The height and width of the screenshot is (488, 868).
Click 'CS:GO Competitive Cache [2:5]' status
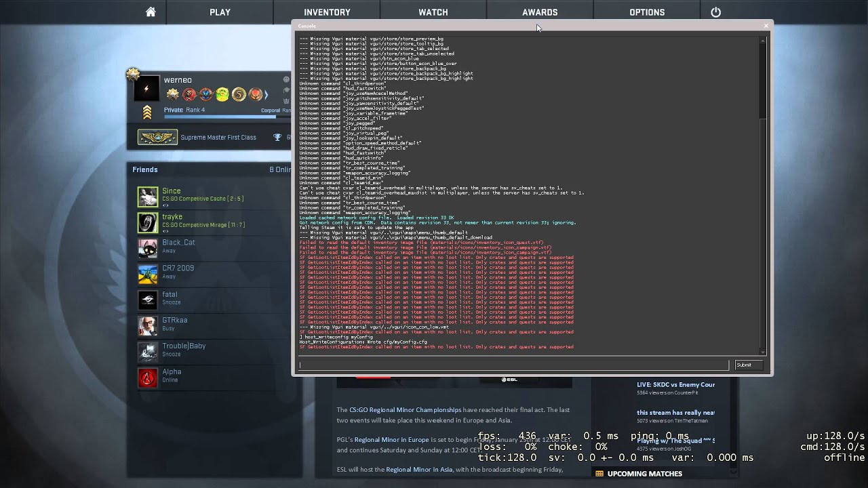click(x=203, y=199)
